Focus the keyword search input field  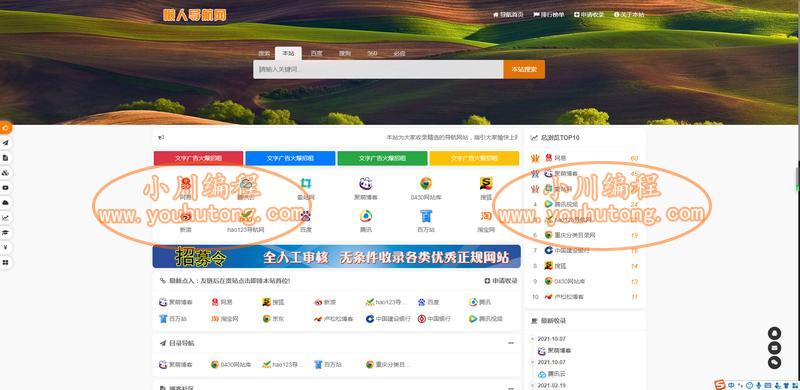378,69
